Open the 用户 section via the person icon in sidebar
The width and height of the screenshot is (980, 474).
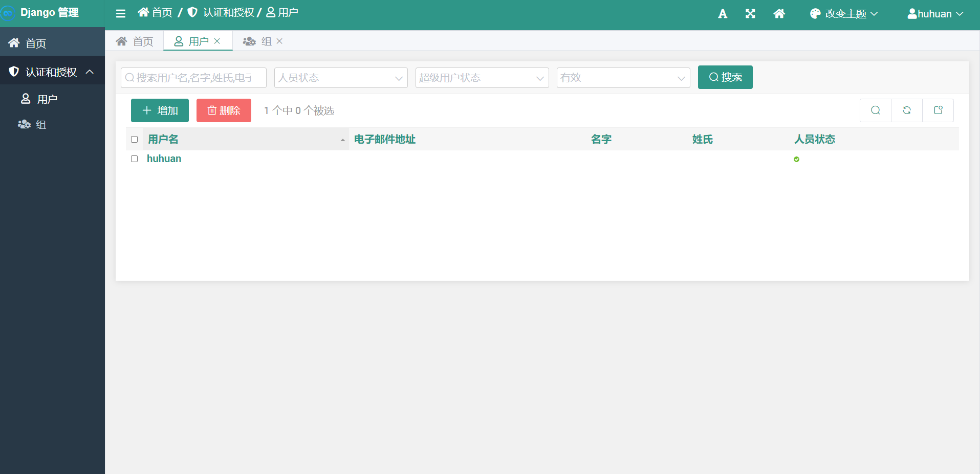[x=26, y=99]
